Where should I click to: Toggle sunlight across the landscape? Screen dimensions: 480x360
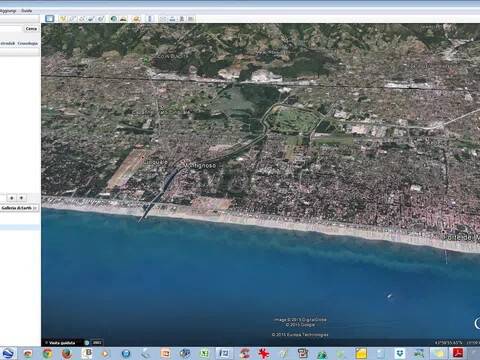tap(123, 19)
